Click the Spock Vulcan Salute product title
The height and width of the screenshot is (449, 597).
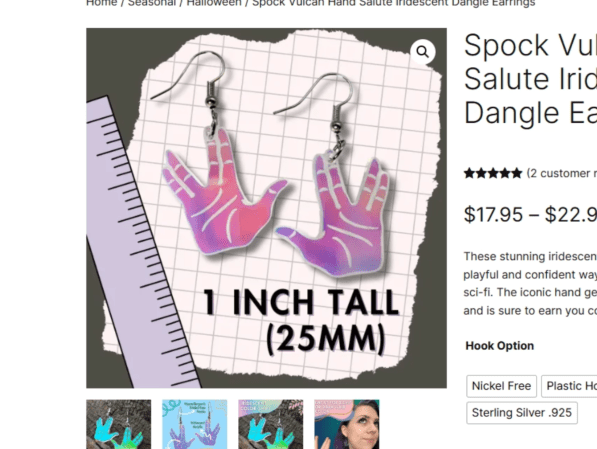(530, 79)
